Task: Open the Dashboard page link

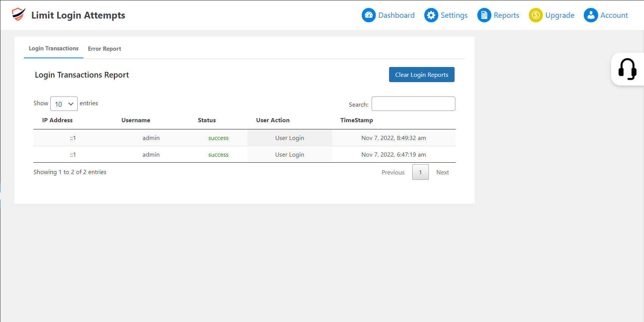Action: coord(396,15)
